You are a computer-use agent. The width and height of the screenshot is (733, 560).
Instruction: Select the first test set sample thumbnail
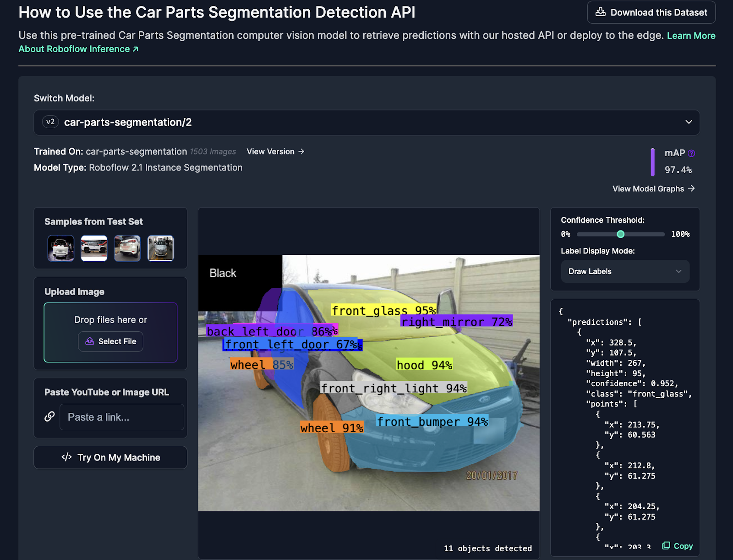[61, 248]
